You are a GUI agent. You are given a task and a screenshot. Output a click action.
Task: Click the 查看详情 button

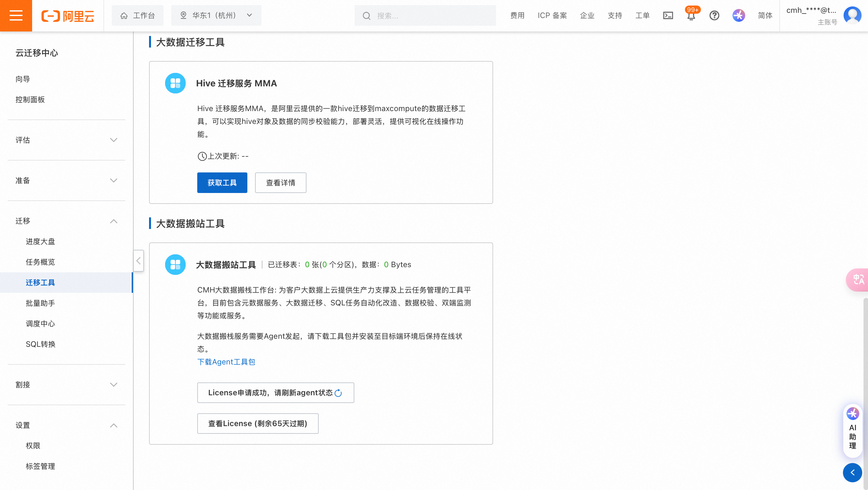point(280,182)
